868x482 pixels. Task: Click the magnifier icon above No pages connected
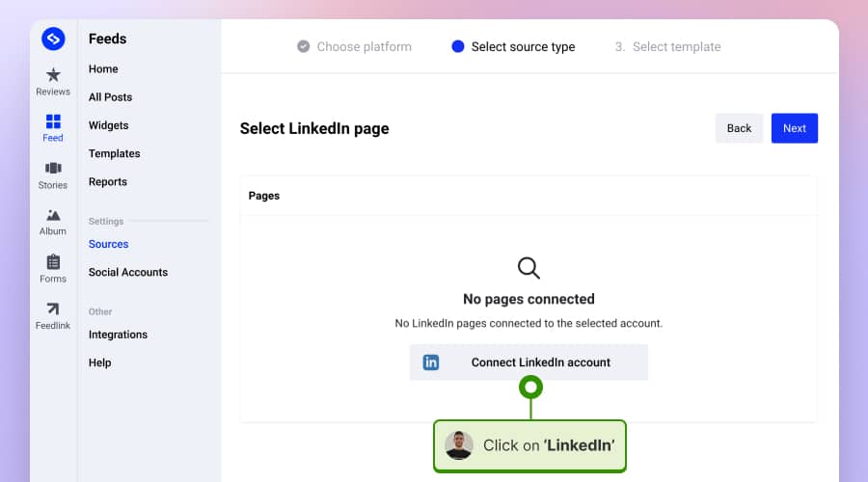[529, 268]
